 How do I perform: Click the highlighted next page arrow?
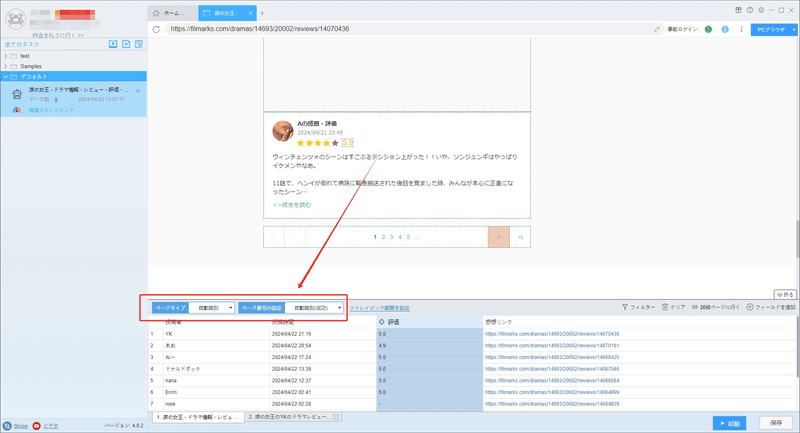pos(498,237)
